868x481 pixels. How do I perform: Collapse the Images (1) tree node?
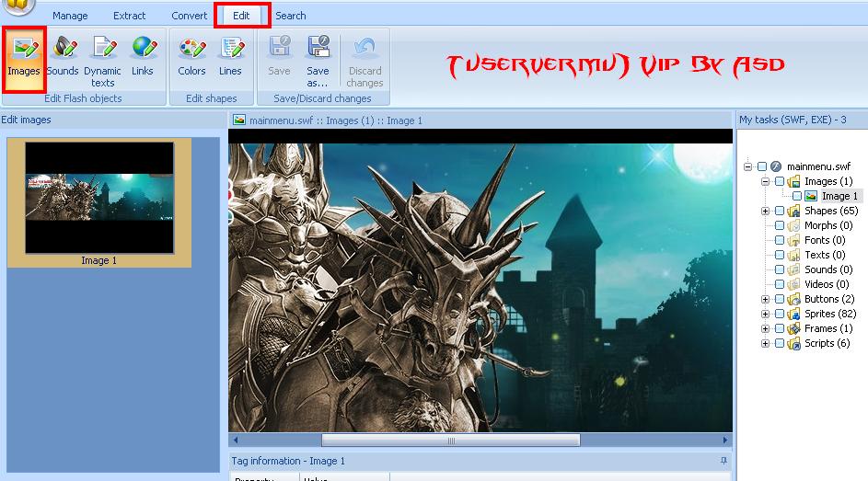point(765,181)
